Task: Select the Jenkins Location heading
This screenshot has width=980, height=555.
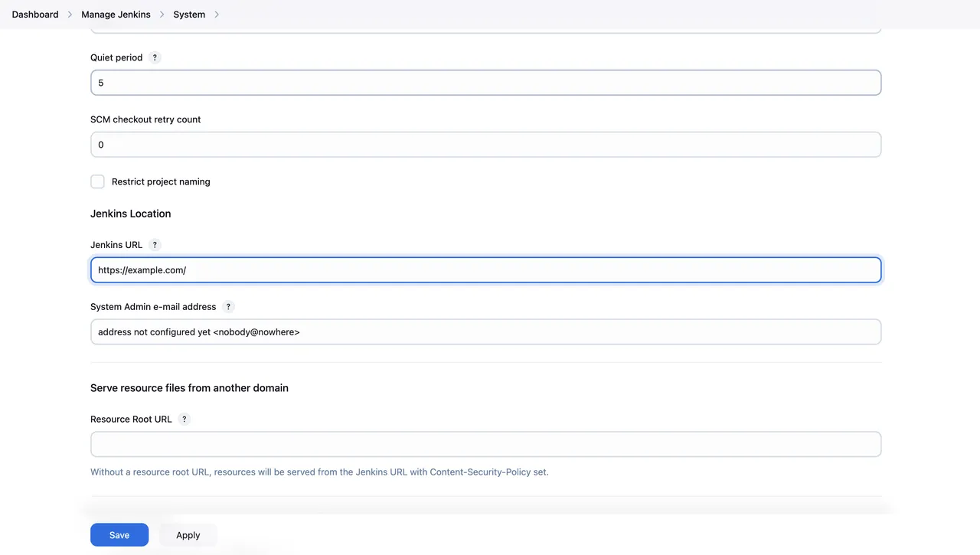Action: [x=131, y=214]
